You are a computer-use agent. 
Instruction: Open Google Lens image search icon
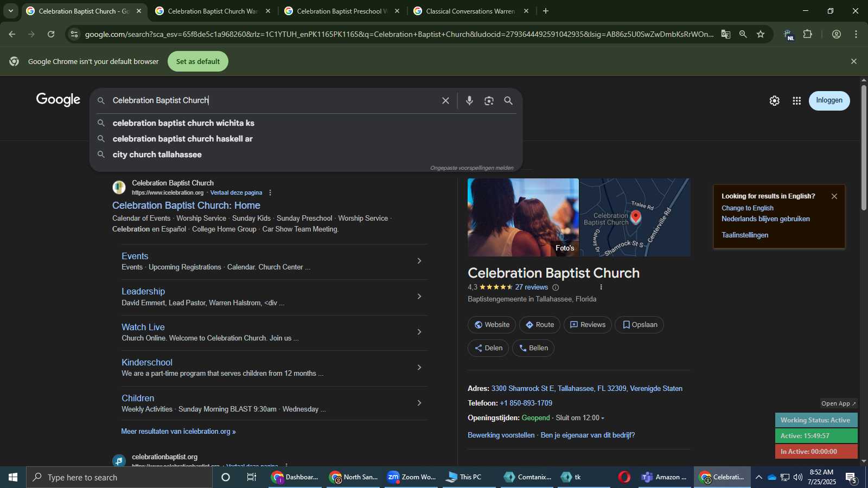489,101
